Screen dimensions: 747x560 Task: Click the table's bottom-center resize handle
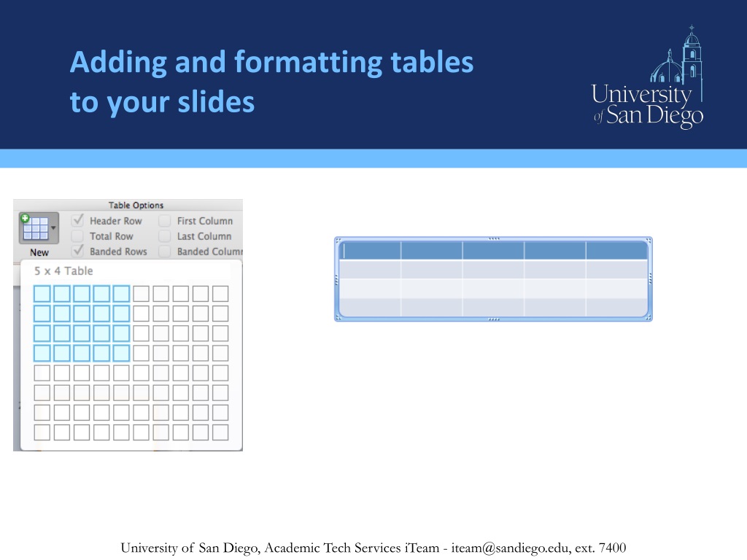494,319
